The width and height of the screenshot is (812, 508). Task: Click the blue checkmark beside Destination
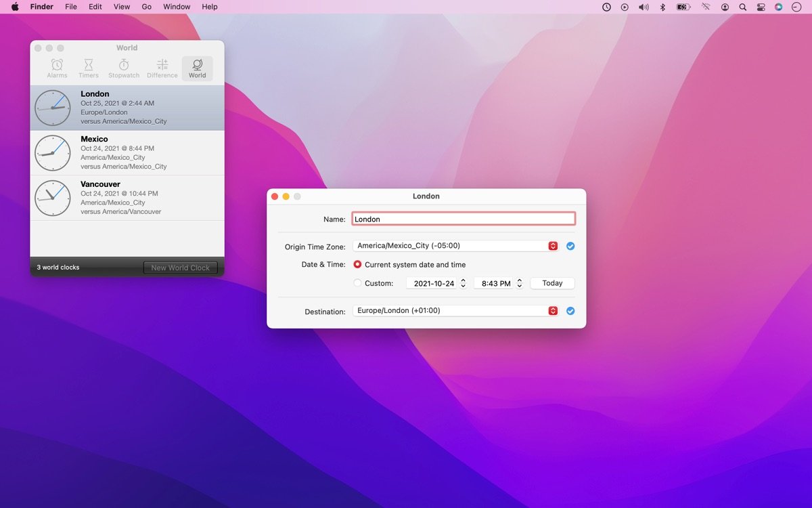[570, 311]
